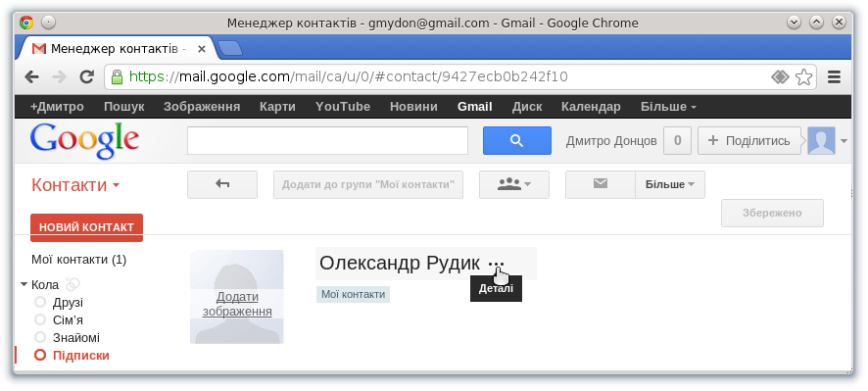Open Пошук in Google bar
This screenshot has height=391, width=868.
(124, 107)
